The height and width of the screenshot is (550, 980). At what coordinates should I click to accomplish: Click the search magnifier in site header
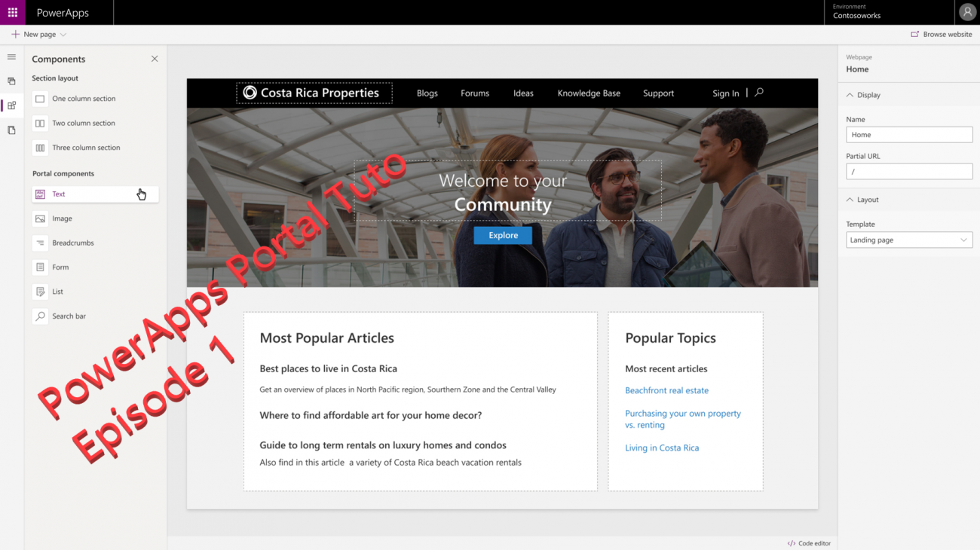click(759, 93)
